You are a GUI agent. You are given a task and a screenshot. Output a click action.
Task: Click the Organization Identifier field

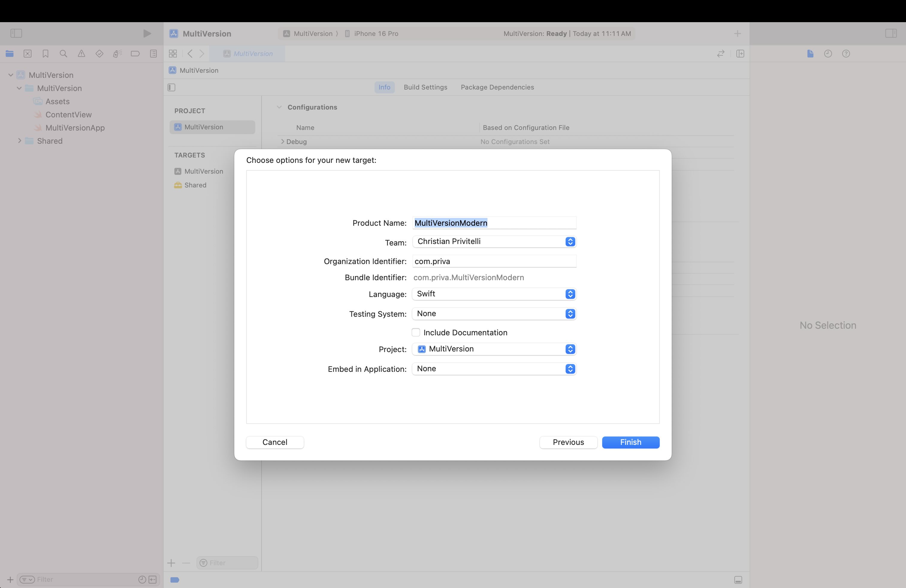(x=494, y=261)
